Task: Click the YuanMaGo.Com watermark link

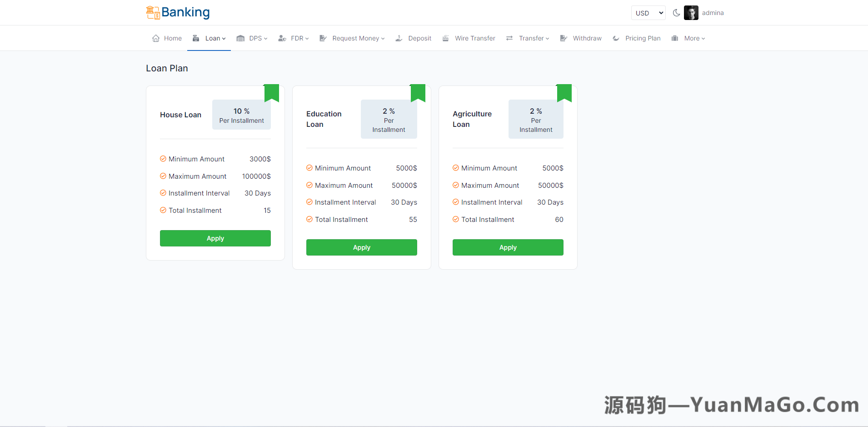Action: click(730, 404)
